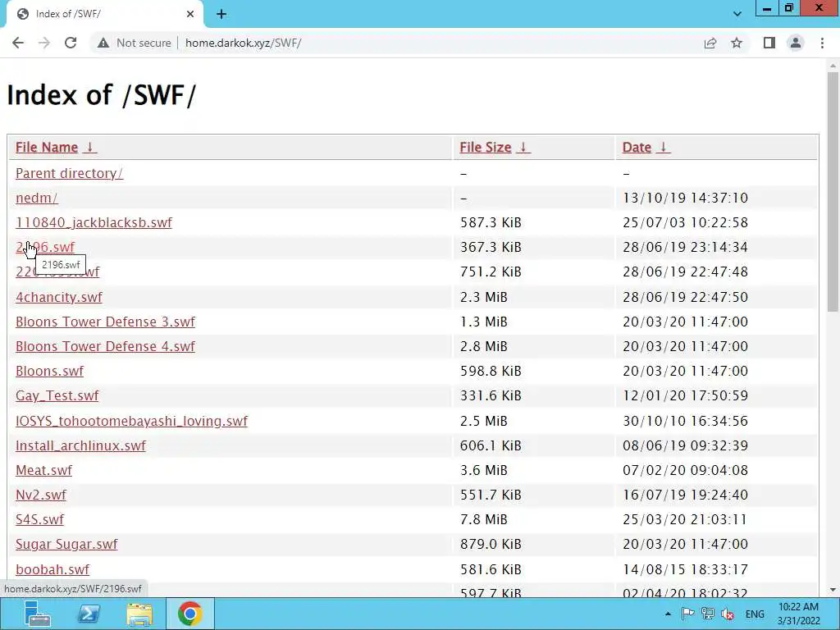Viewport: 840px width, 630px height.
Task: Open the Nv2.swf file
Action: point(41,495)
